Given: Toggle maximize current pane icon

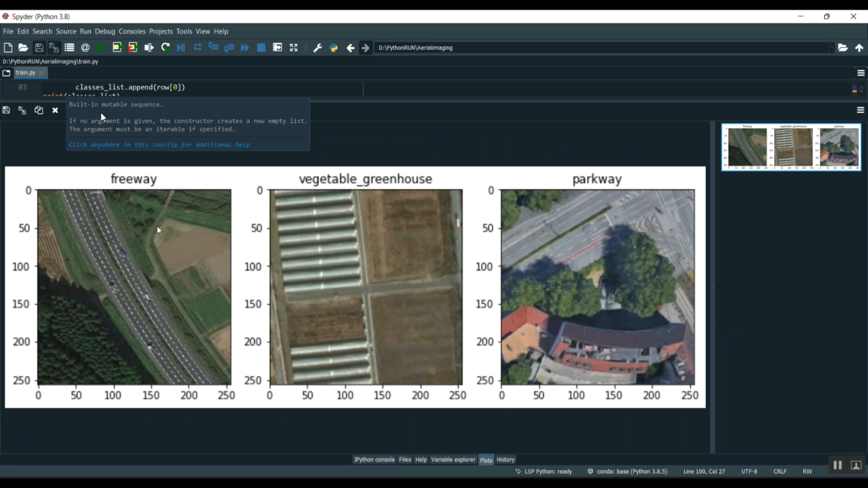Looking at the screenshot, I should [x=294, y=48].
